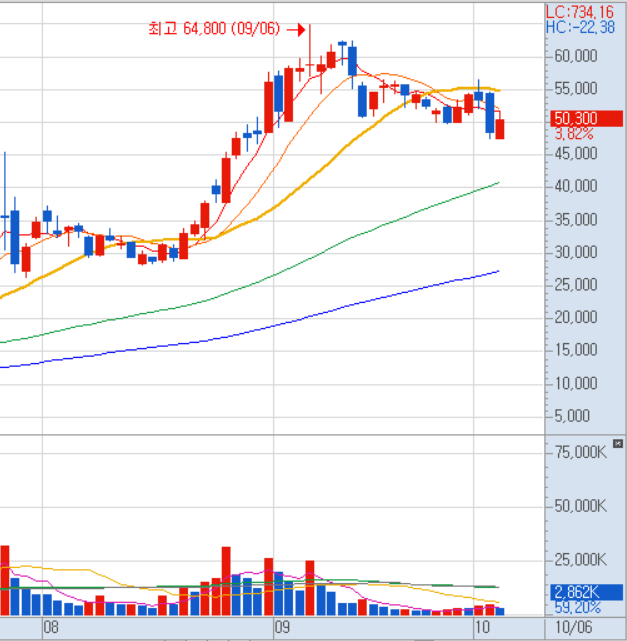Click the 45,000 price axis label
Image resolution: width=627 pixels, height=641 pixels.
tap(575, 154)
